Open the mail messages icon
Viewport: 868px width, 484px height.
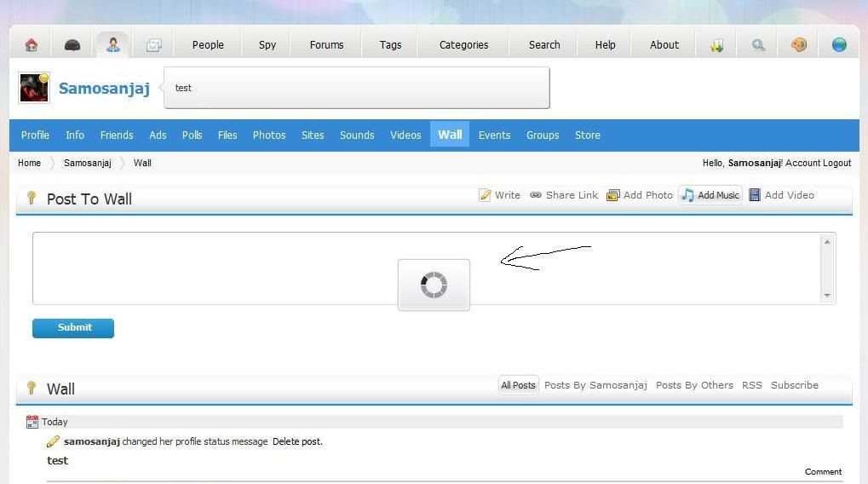tap(153, 45)
